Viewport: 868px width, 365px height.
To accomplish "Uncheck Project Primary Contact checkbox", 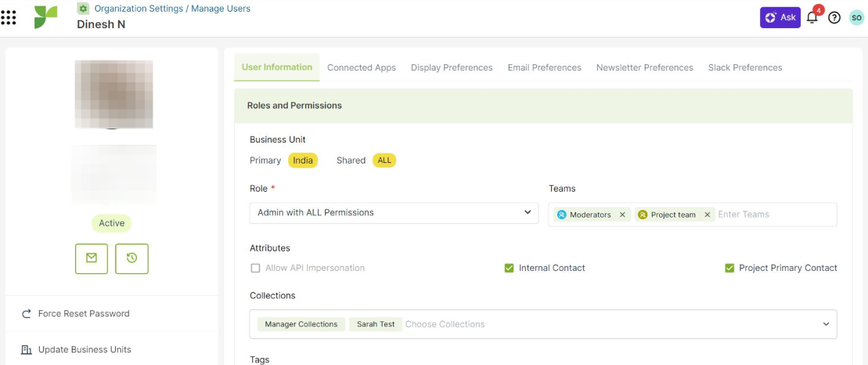I will click(x=729, y=268).
